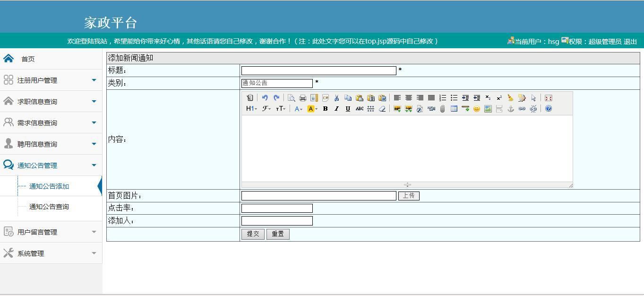The image size is (644, 296).
Task: Decrease indent of the paragraph
Action: pyautogui.click(x=477, y=98)
